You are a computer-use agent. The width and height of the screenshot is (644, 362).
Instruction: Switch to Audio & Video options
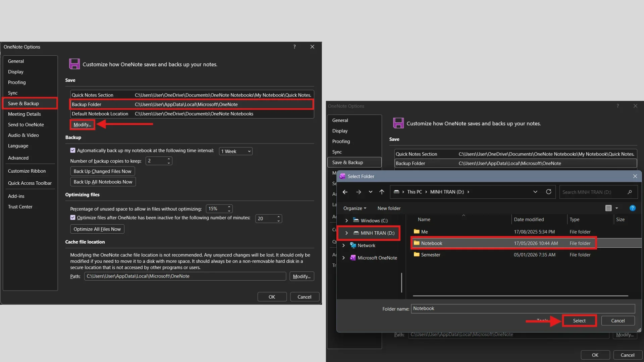(23, 135)
